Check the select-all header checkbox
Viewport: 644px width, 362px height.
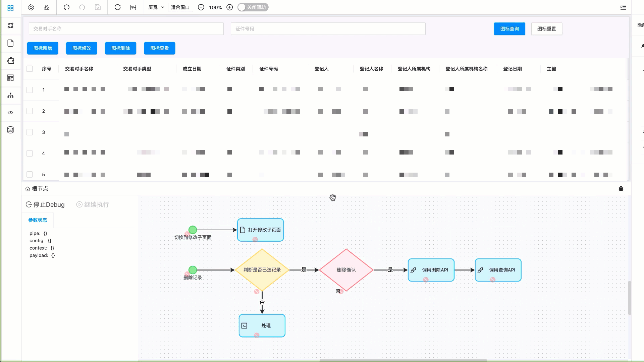[x=30, y=69]
